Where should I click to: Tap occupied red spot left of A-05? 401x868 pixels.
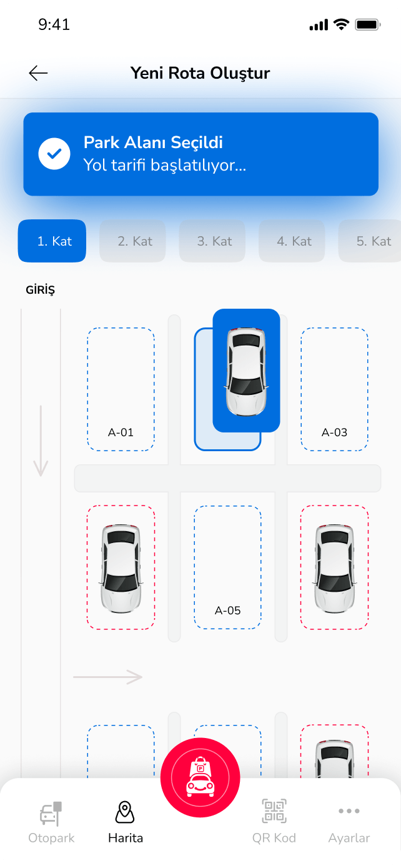pyautogui.click(x=121, y=567)
